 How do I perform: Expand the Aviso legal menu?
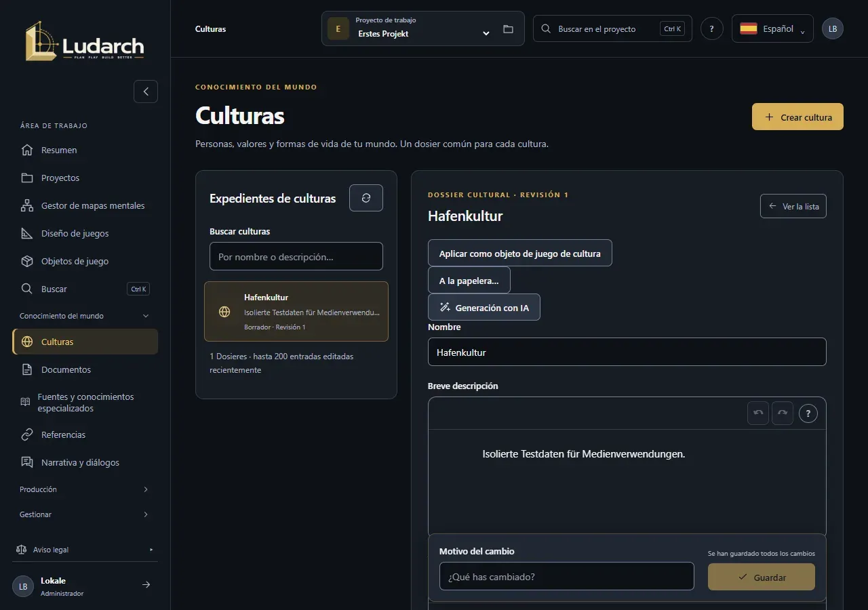[85, 550]
